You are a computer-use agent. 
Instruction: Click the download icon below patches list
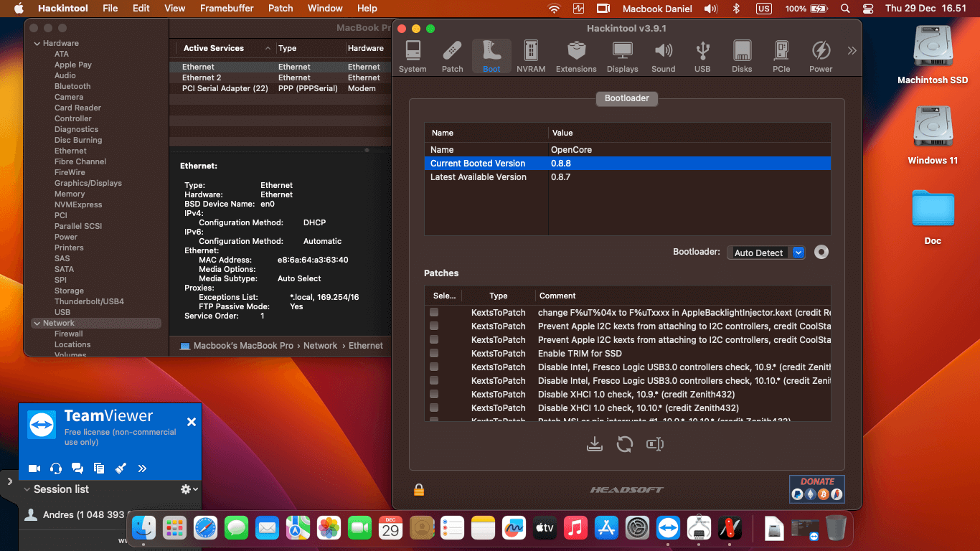(x=594, y=444)
